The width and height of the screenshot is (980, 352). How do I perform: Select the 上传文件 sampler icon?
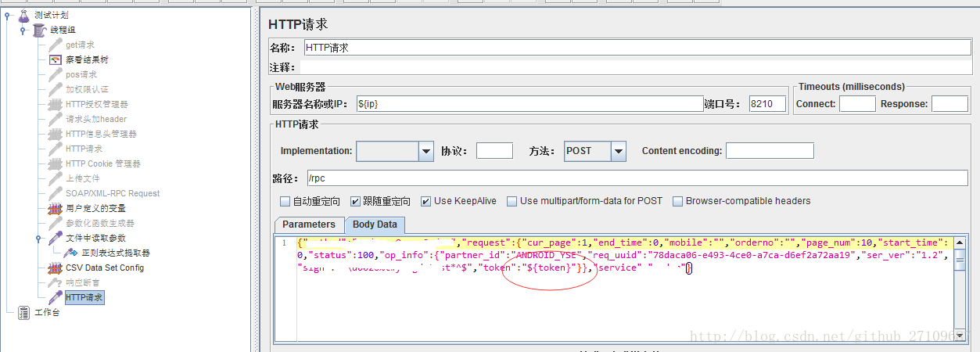click(x=55, y=178)
